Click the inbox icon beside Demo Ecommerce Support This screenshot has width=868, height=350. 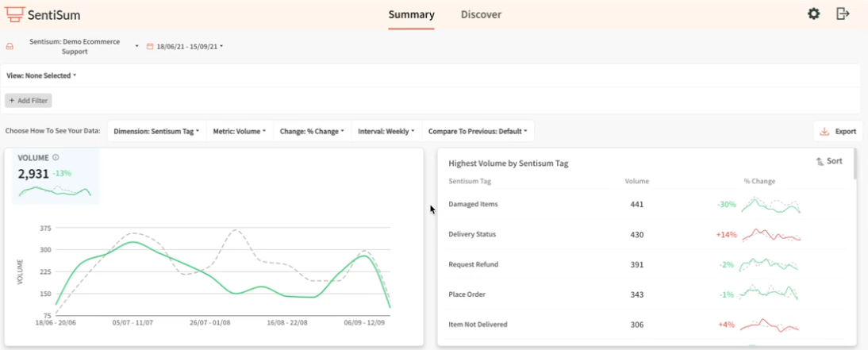pos(9,47)
